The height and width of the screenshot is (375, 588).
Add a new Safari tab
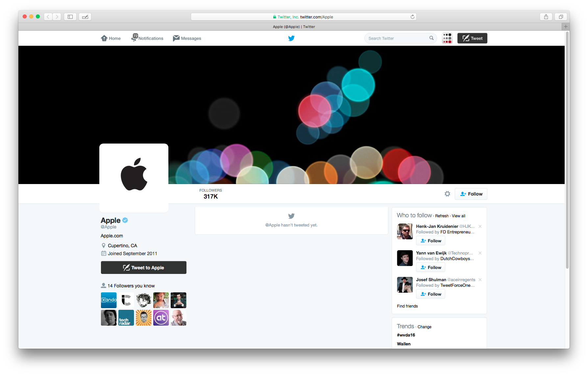(x=566, y=27)
